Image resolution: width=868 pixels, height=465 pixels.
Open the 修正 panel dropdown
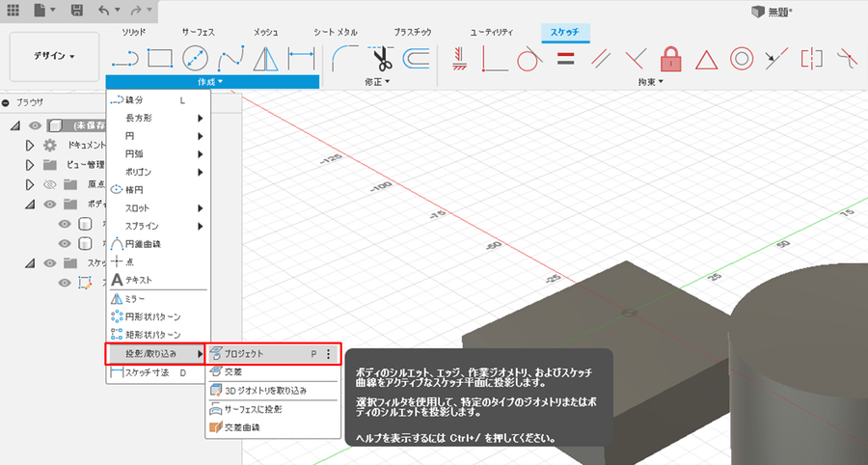click(377, 82)
